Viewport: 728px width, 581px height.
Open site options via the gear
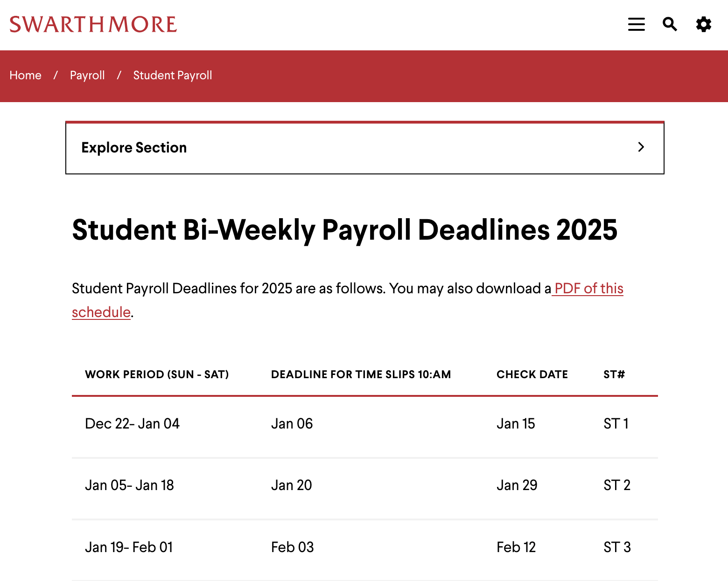[x=703, y=25]
